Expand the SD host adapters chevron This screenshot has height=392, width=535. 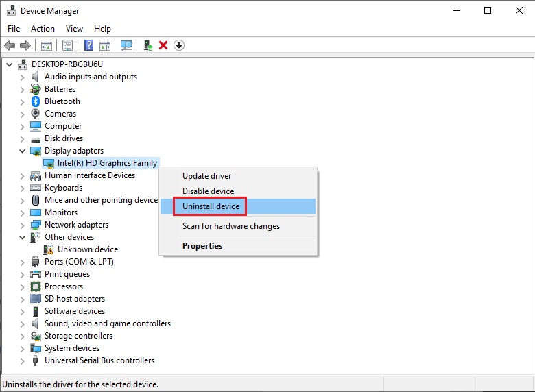(23, 299)
